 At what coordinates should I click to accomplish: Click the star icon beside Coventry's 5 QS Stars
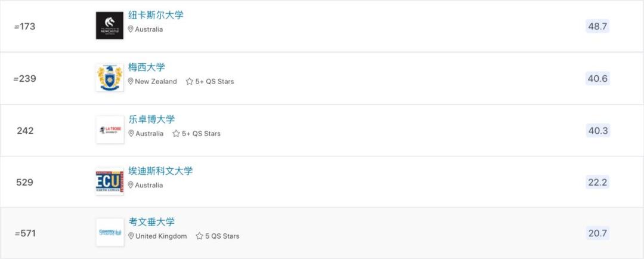pyautogui.click(x=199, y=236)
